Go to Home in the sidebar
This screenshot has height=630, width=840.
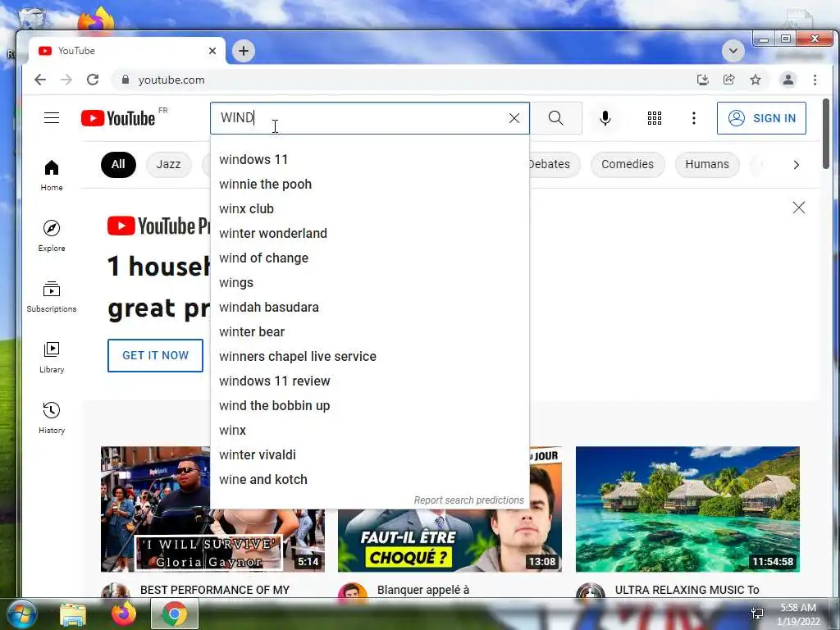pyautogui.click(x=52, y=176)
